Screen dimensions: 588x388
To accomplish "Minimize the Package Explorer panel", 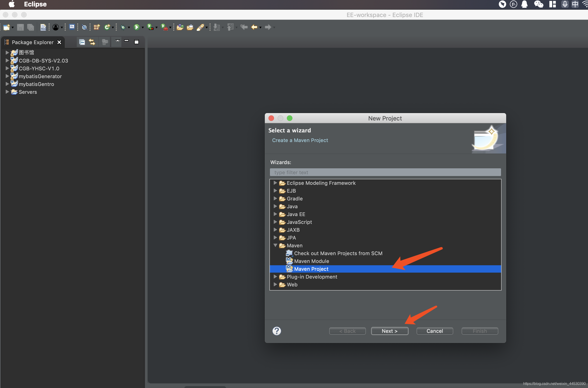I will (x=126, y=41).
